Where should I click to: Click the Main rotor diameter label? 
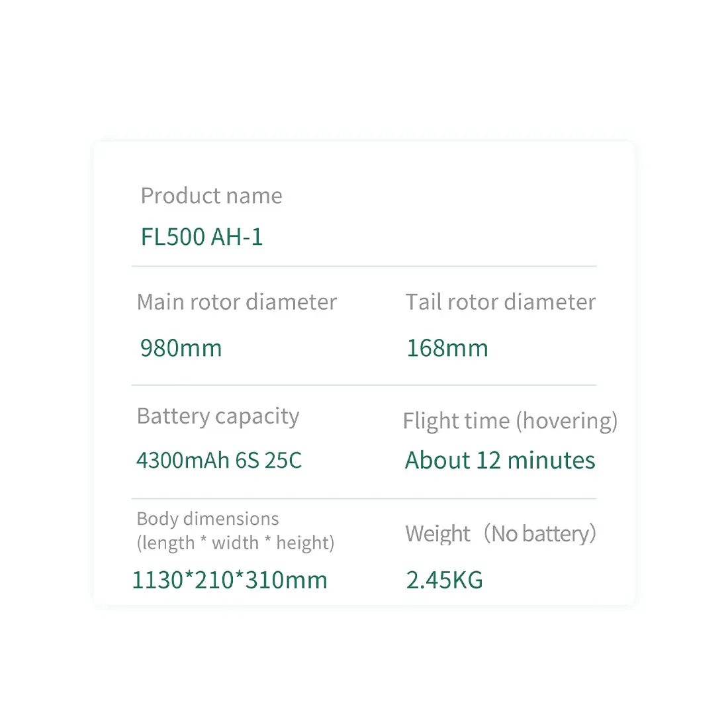click(237, 302)
